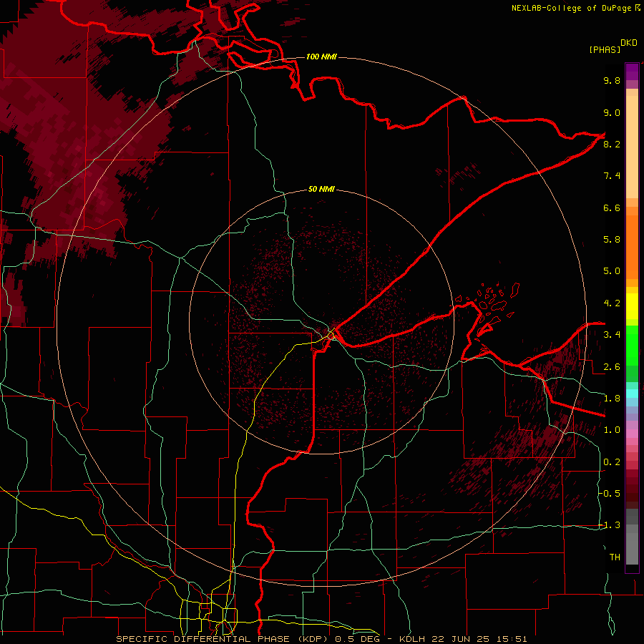Click the 4.2 value on color scale
The image size is (644, 644).
[612, 303]
